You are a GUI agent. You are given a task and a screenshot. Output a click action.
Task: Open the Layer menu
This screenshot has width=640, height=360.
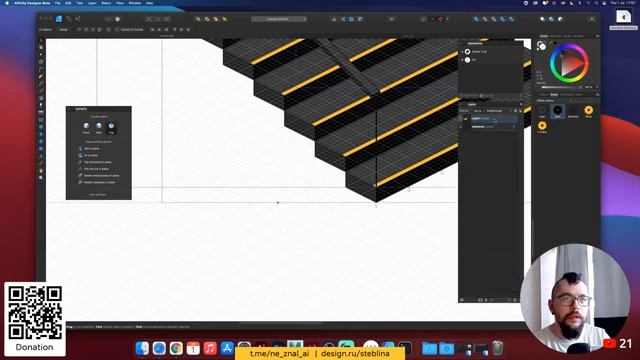[92, 3]
